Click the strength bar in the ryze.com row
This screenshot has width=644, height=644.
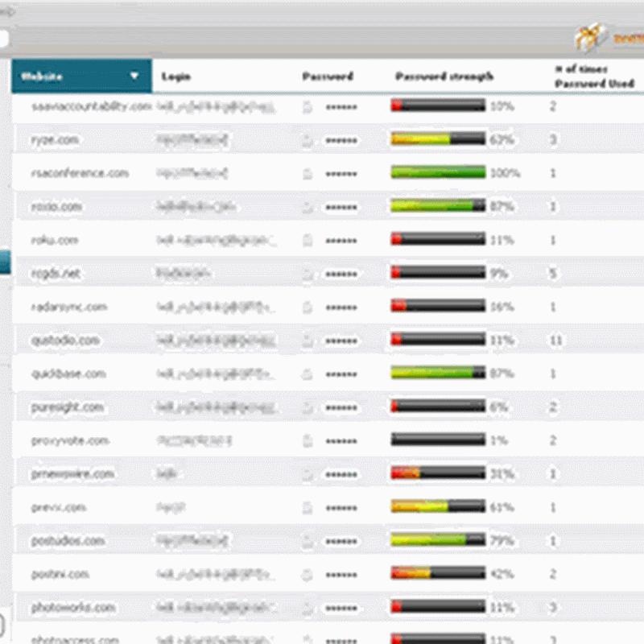pyautogui.click(x=438, y=138)
